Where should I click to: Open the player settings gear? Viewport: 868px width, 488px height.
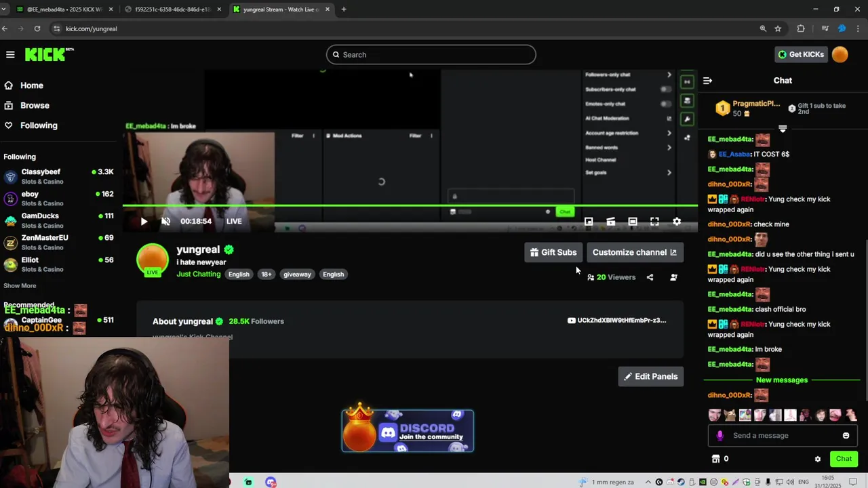(x=676, y=222)
